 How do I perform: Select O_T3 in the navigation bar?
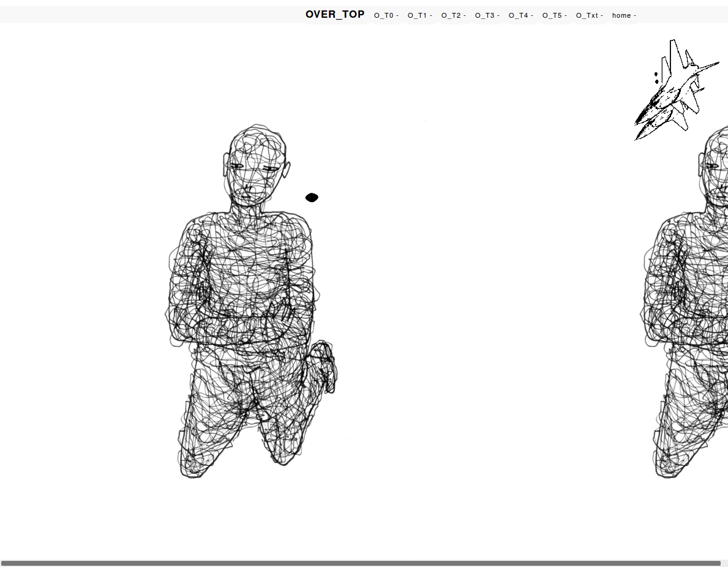485,15
